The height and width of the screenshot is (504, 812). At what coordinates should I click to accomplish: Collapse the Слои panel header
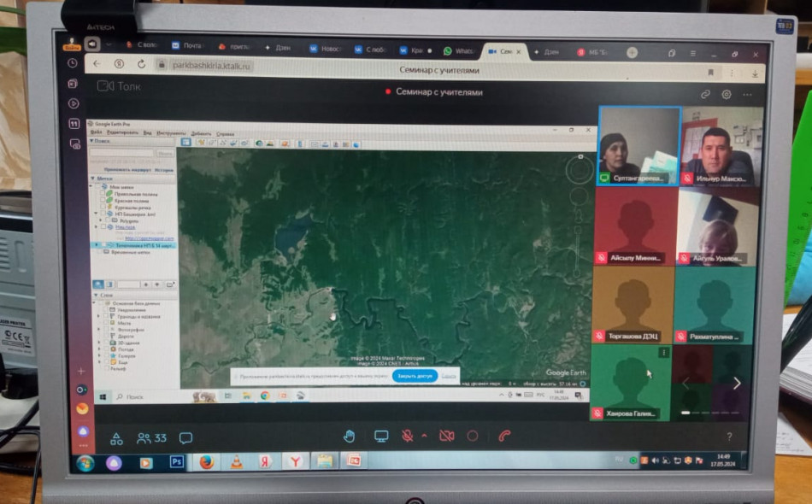96,295
